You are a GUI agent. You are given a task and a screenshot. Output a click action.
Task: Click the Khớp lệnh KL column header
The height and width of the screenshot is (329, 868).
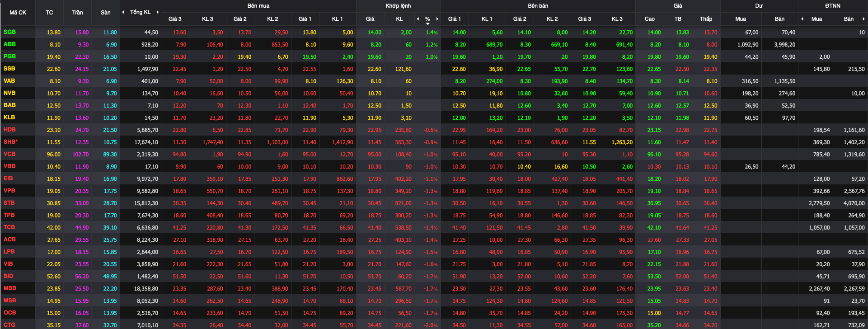[x=399, y=19]
